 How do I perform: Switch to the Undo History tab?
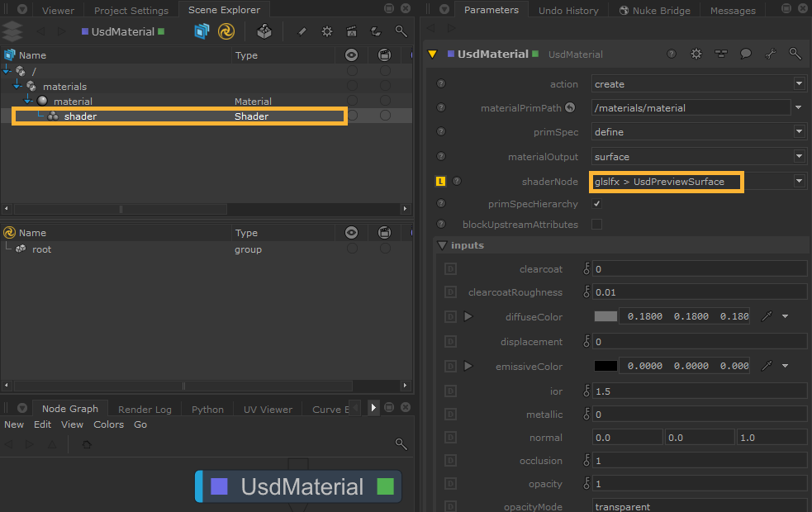click(568, 11)
